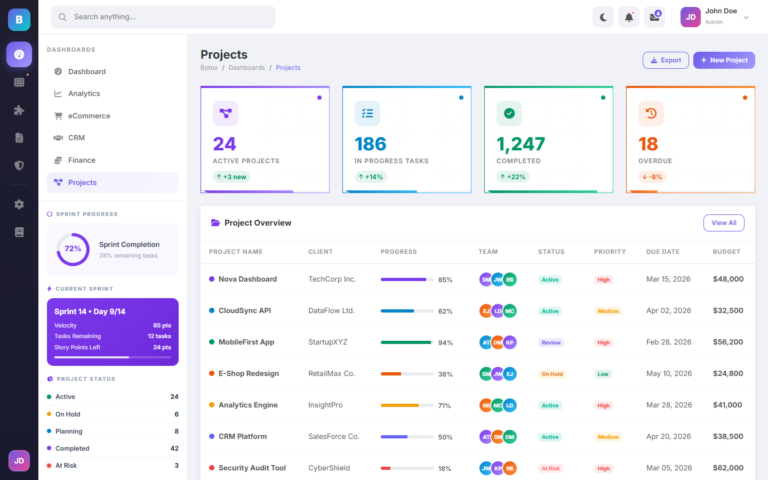Go to Analytics in the sidebar menu
Image resolution: width=768 pixels, height=480 pixels.
pos(84,94)
